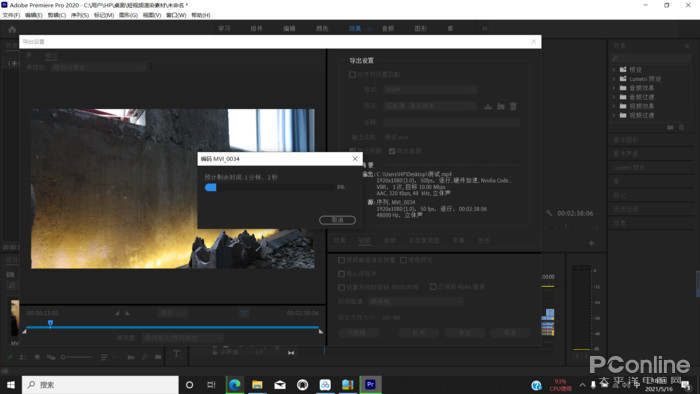This screenshot has width=700, height=394.
Task: Open the Window (窗口) menu
Action: (x=176, y=15)
